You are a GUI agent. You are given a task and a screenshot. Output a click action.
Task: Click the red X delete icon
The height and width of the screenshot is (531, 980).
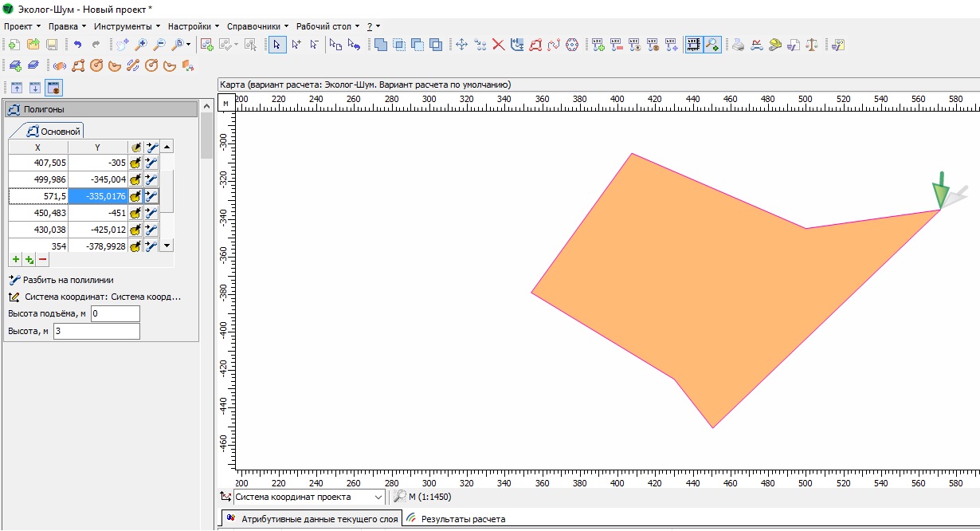[x=498, y=45]
